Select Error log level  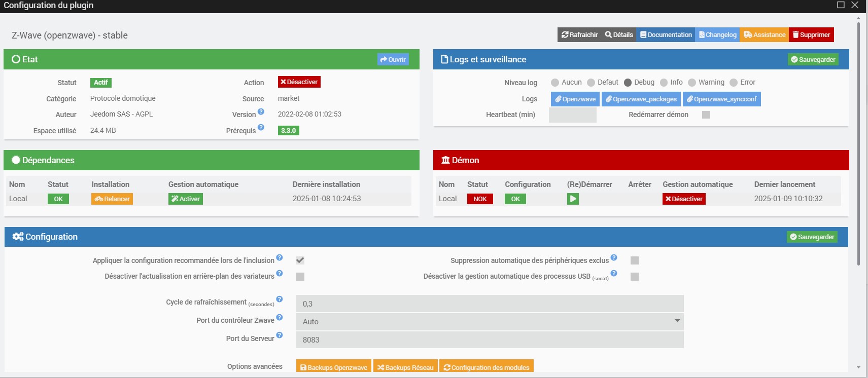pyautogui.click(x=734, y=83)
